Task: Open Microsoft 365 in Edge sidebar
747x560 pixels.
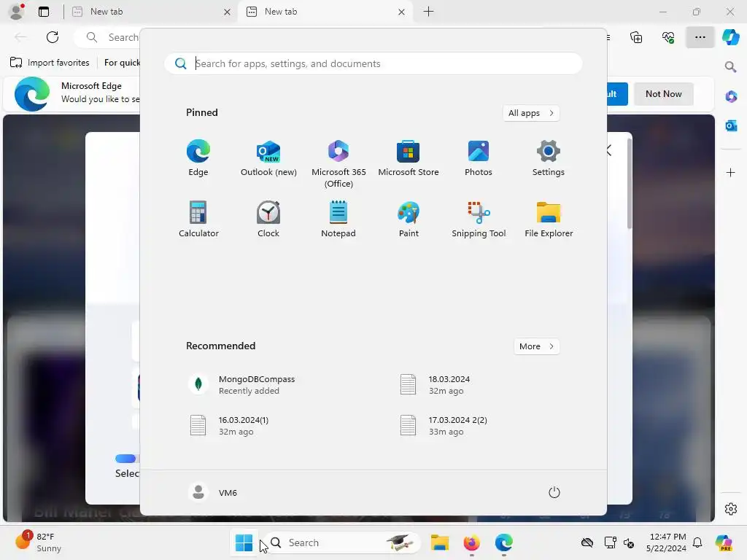Action: coord(731,97)
